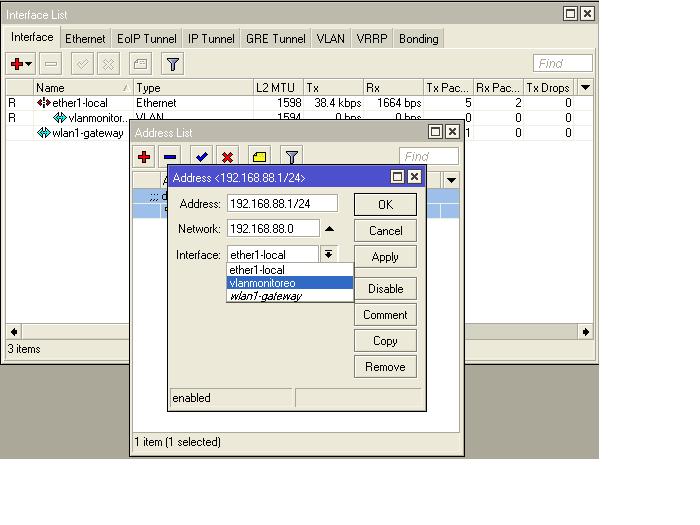Screen dimensions: 700x525
Task: Click the right arrow of the horizontal scrollbar
Action: 586,332
